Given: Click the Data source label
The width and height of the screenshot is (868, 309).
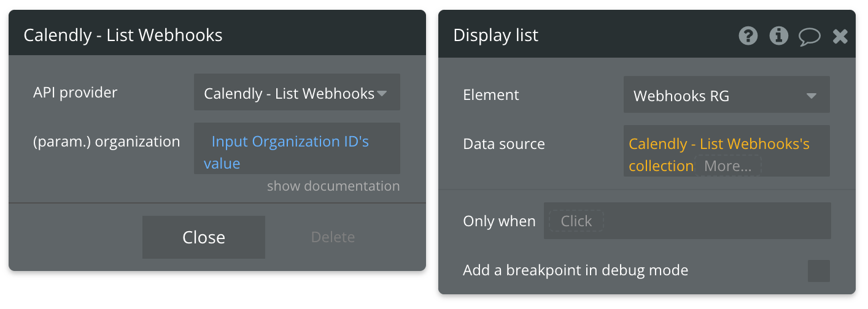Looking at the screenshot, I should (504, 144).
